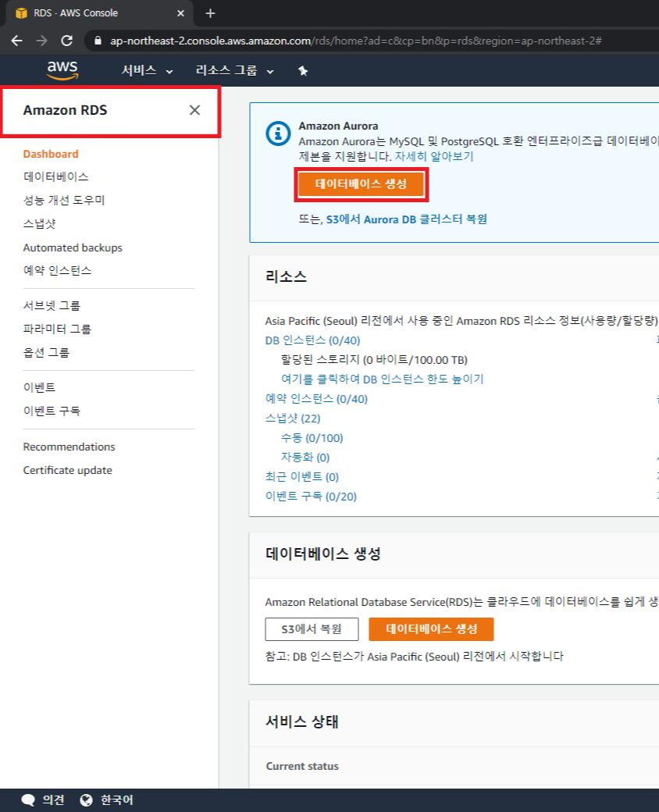Click the 서비스 상태 section heading

coord(302,721)
